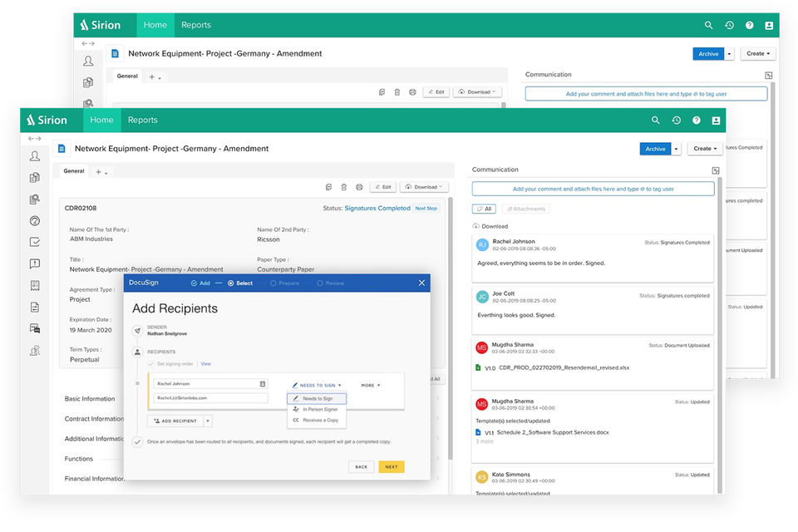
Task: Open MORE dropdown for recipient
Action: tap(371, 386)
